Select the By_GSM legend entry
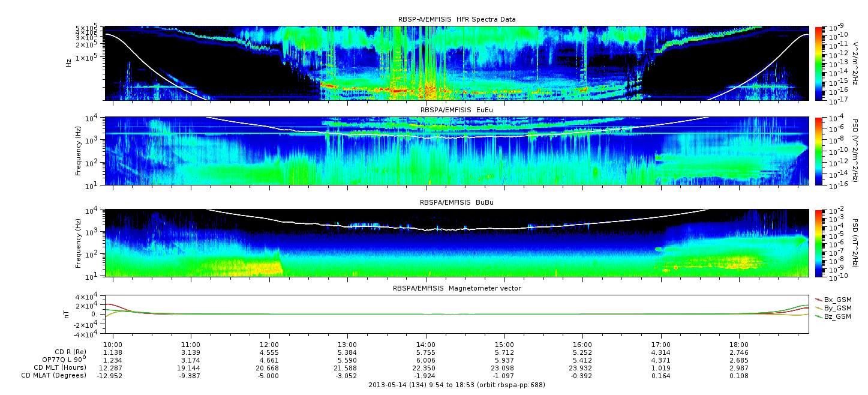 point(833,307)
